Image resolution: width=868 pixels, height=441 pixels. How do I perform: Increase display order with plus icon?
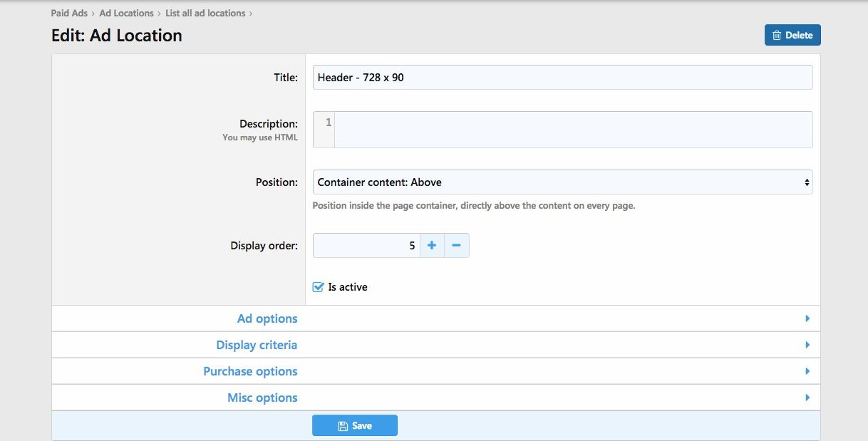[x=432, y=246]
